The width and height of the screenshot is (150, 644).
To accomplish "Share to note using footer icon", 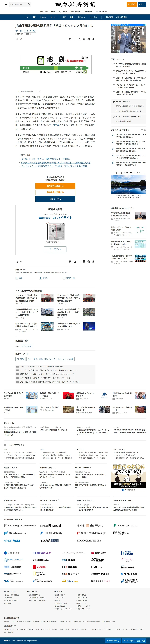I will click(79, 262).
